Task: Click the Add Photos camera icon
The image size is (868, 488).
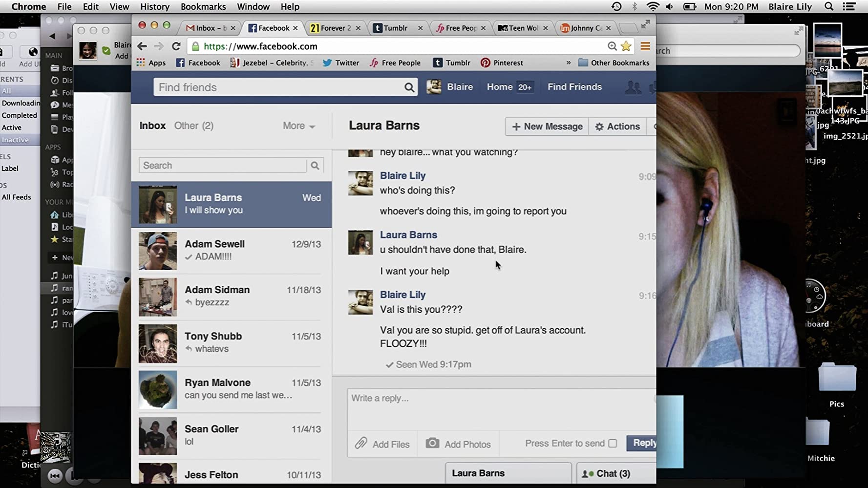Action: click(x=432, y=444)
